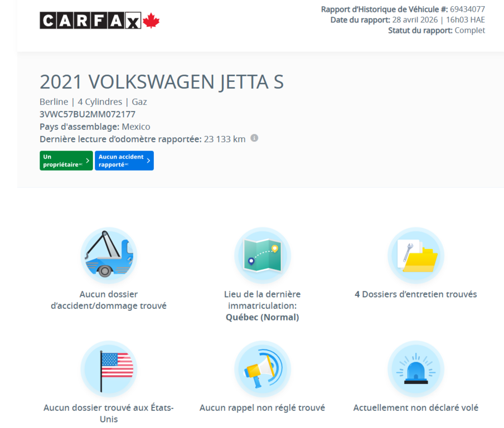Click Aucun dossier d'accident/dommage trouvé text
This screenshot has height=428, width=504.
109,300
